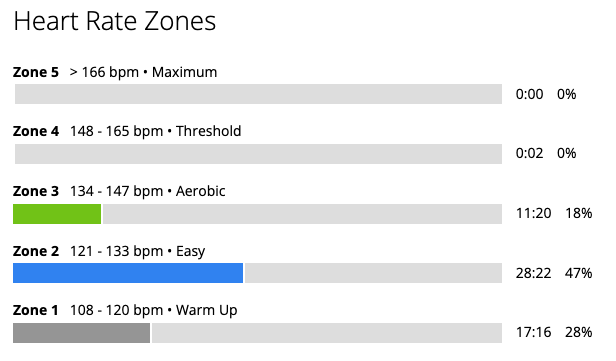The height and width of the screenshot is (361, 616).
Task: Click the Zone 4 time 0:02
Action: tap(529, 153)
